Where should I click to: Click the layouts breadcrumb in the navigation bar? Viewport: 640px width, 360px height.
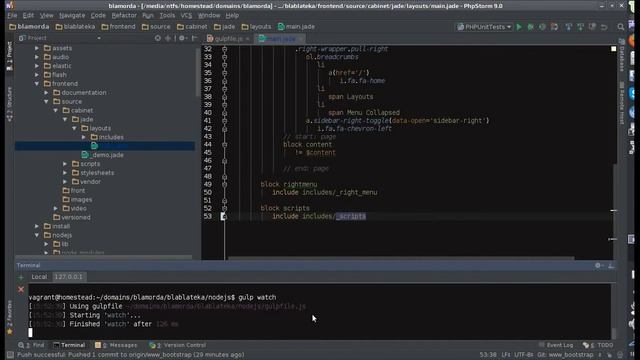(256, 27)
